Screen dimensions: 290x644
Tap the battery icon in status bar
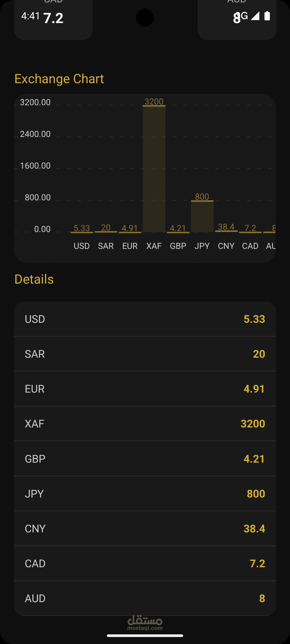click(267, 16)
